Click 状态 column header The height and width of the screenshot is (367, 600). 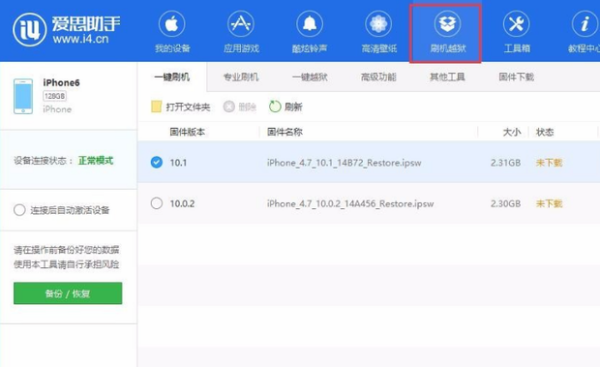[x=545, y=132]
